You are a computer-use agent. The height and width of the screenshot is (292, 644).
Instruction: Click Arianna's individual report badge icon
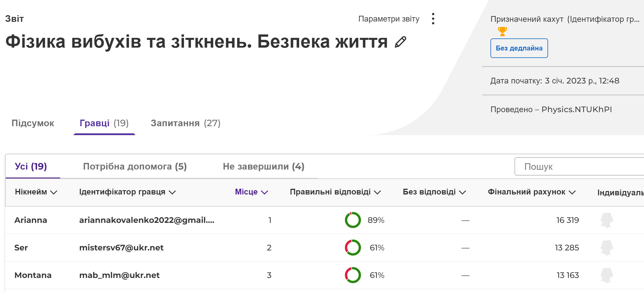click(607, 220)
